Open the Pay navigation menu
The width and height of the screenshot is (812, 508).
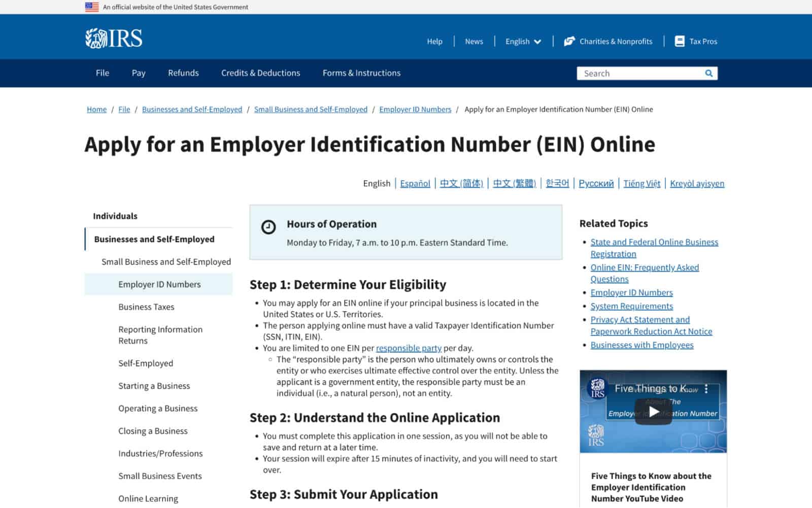tap(138, 73)
